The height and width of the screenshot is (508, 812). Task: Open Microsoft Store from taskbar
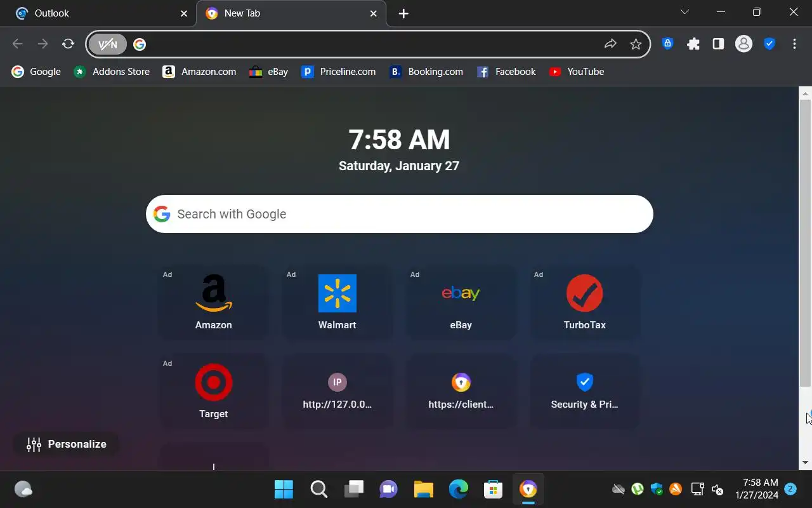(493, 489)
